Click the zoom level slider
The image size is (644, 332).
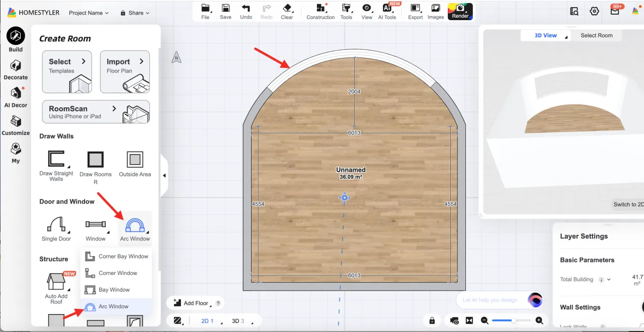[x=511, y=320]
